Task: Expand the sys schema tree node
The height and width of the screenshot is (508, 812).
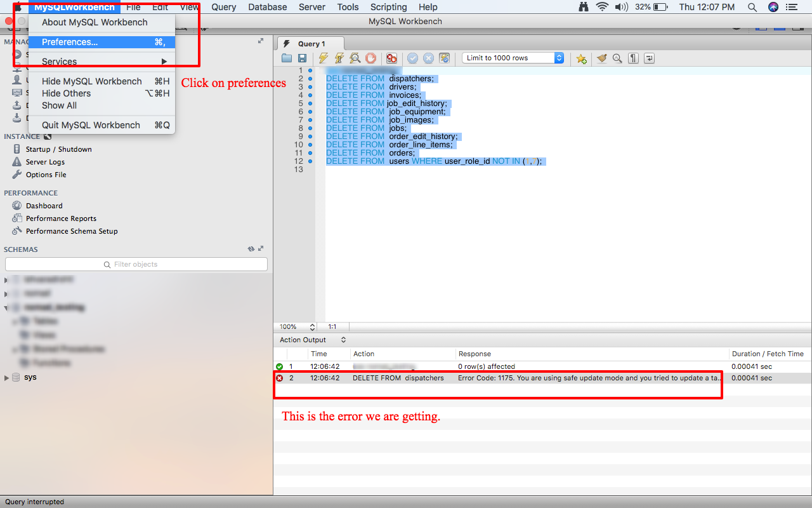Action: pyautogui.click(x=7, y=378)
